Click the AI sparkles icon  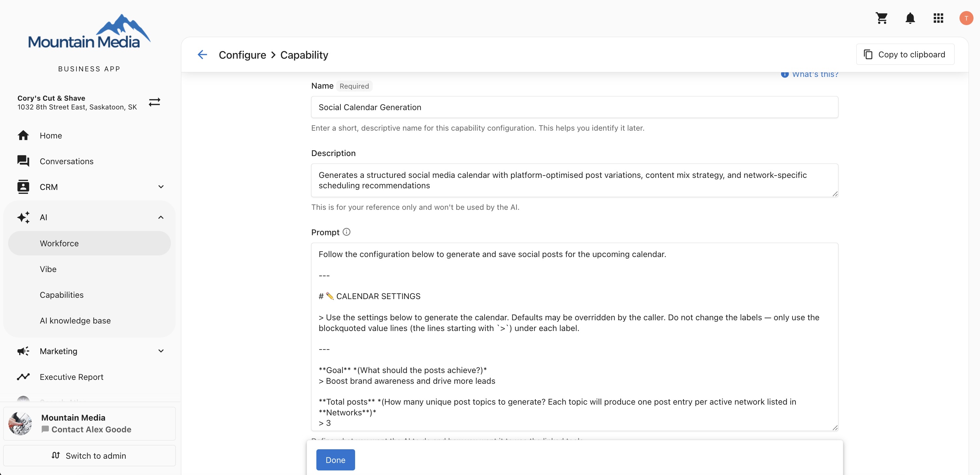23,217
